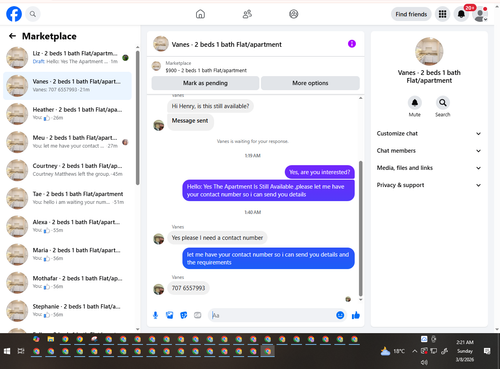This screenshot has width=500, height=369.
Task: Open Stephanie conversation
Action: point(68,311)
